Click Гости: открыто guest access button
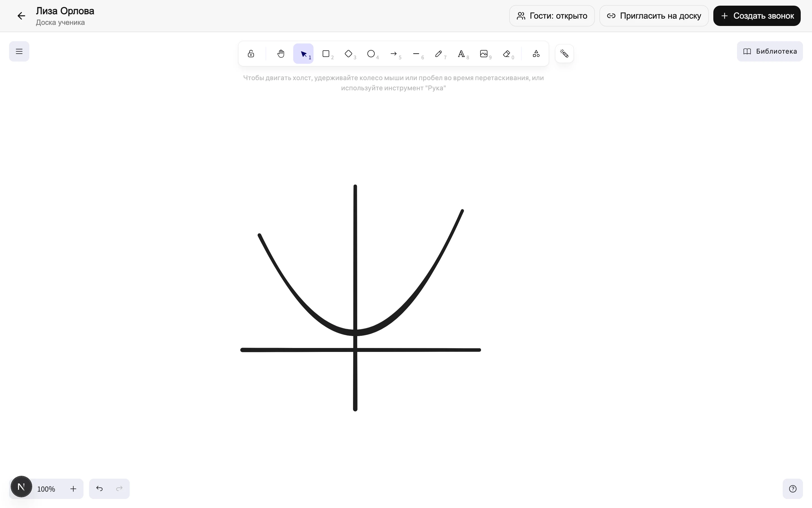812x508 pixels. pos(552,16)
